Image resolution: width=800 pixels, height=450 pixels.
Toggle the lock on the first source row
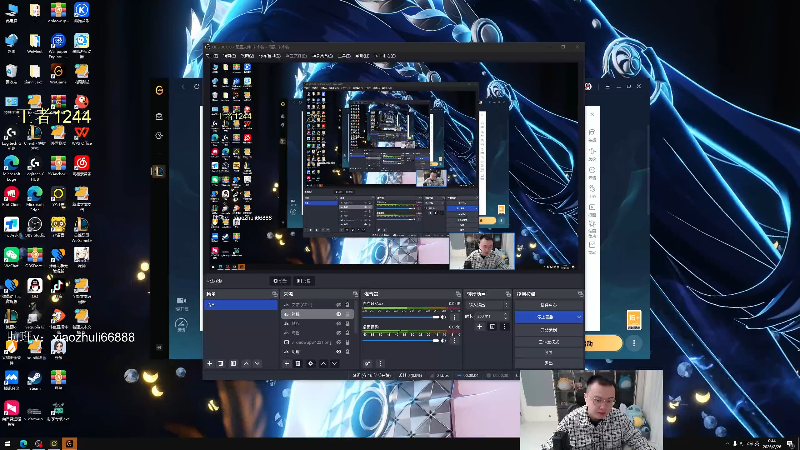(x=347, y=305)
